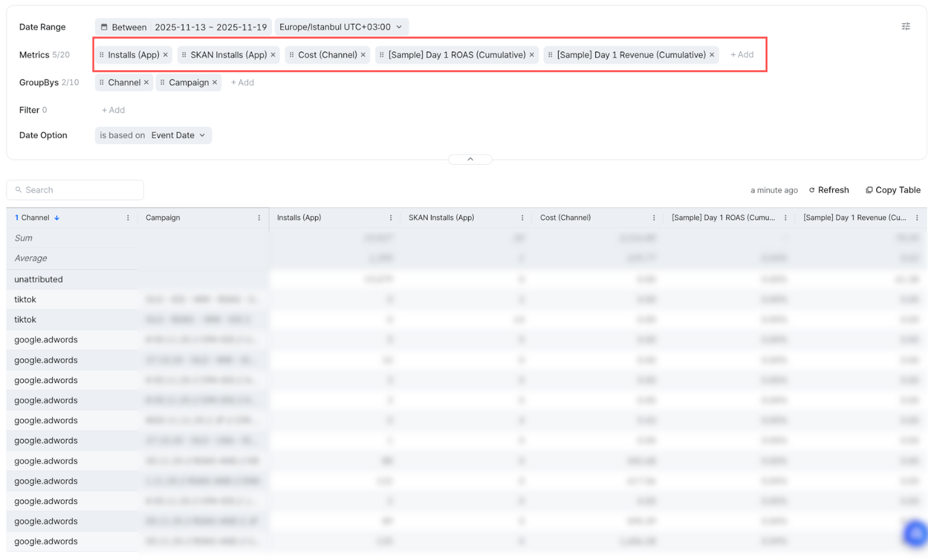928x560 pixels.
Task: Open Day 1 ROAS column options menu
Action: pos(786,218)
